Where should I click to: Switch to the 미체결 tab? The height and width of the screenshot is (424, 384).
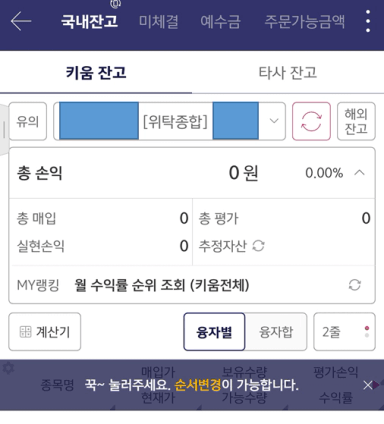(x=158, y=22)
